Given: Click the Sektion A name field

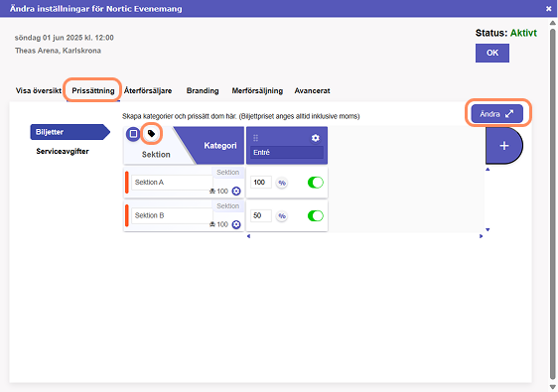Looking at the screenshot, I should point(172,183).
